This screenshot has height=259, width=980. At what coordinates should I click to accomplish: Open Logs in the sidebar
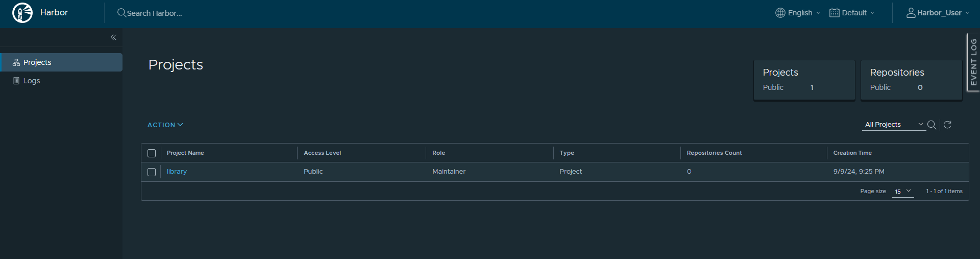point(61,81)
